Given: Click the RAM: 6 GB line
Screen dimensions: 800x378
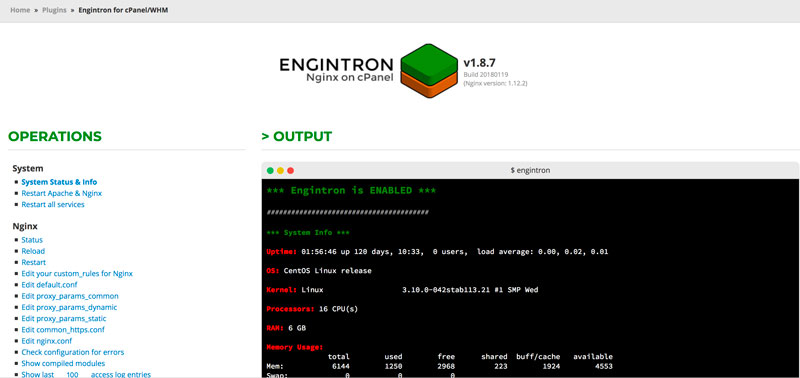Looking at the screenshot, I should pyautogui.click(x=286, y=328).
